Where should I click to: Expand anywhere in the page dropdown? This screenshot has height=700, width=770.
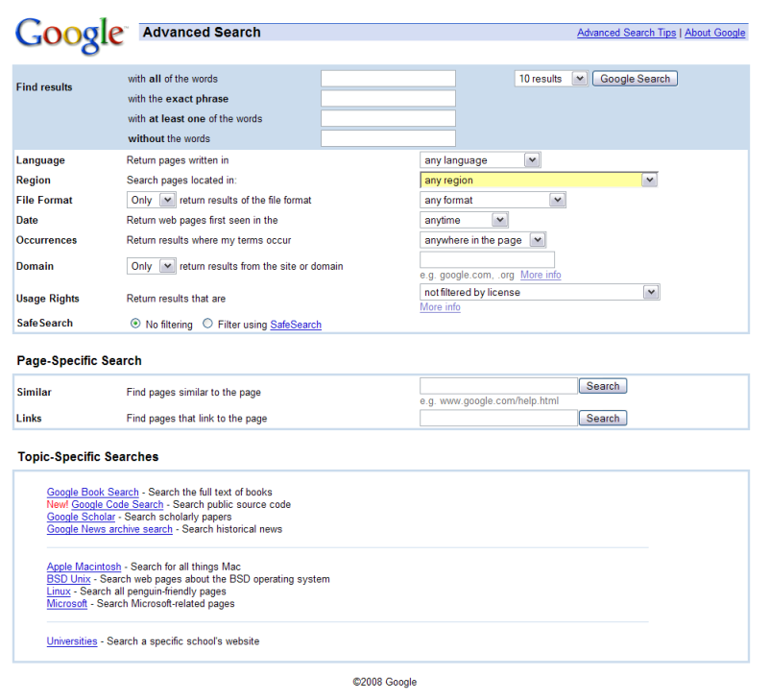pos(483,240)
